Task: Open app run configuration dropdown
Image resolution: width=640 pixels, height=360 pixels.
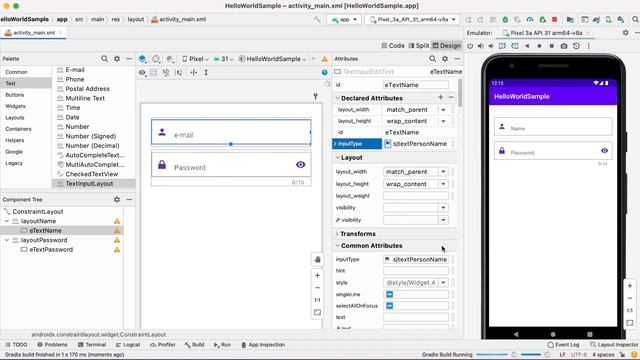Action: pyautogui.click(x=344, y=19)
